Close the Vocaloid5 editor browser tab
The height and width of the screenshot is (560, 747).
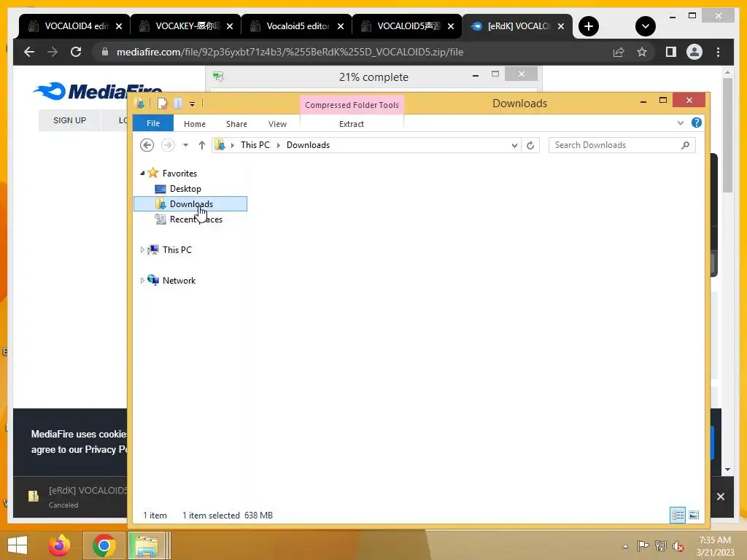tap(341, 26)
